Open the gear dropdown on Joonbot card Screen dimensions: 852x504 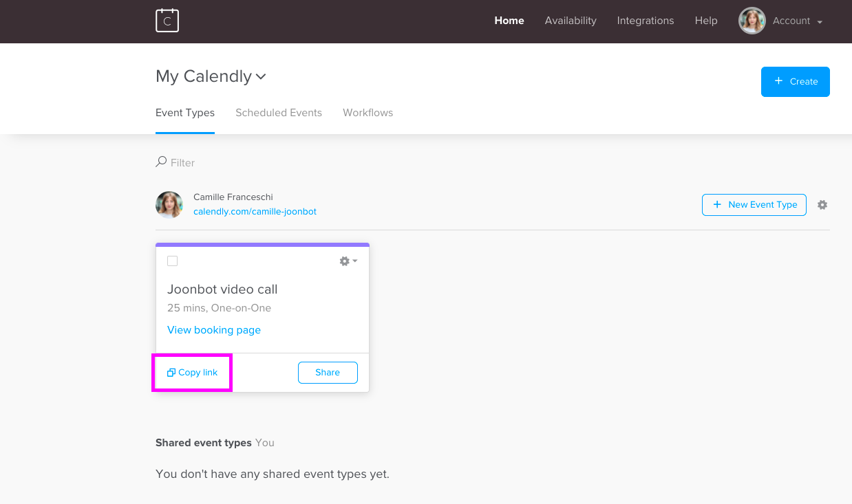point(348,261)
